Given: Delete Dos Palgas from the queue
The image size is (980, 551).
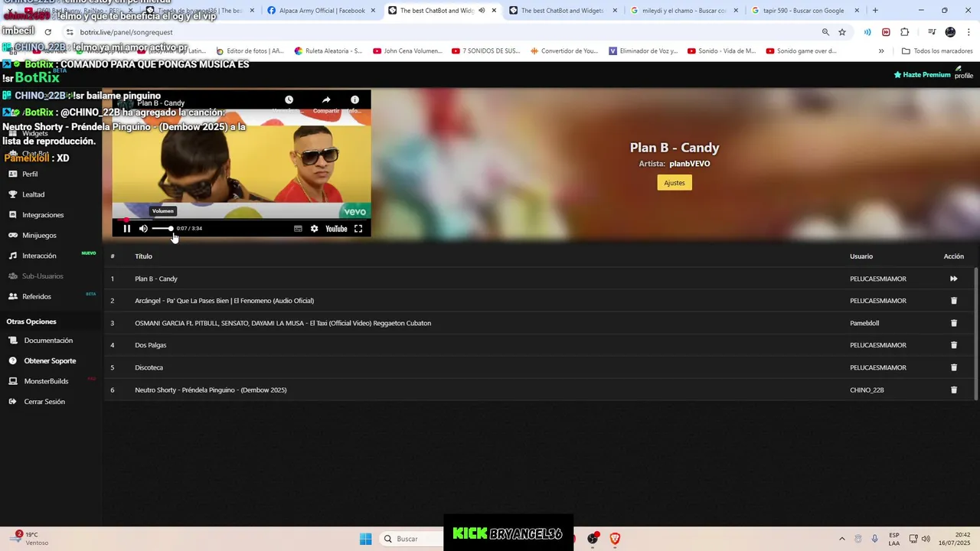Looking at the screenshot, I should coord(954,345).
